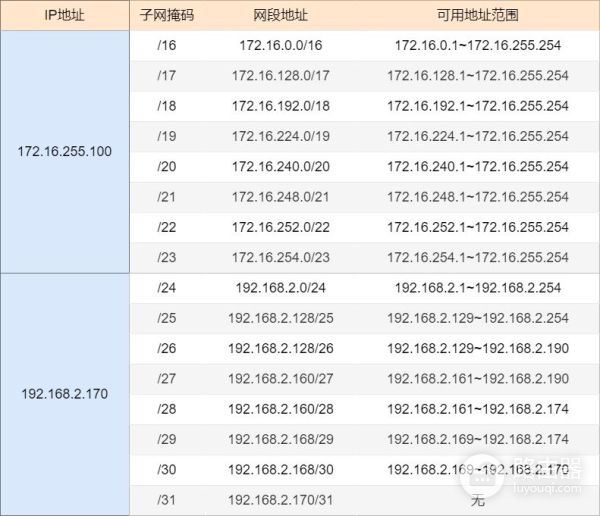
Task: Select network address 192.168.2.160/28
Action: point(281,409)
